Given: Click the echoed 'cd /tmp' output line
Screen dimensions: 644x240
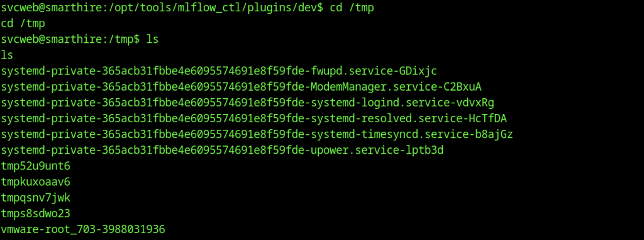Looking at the screenshot, I should click(23, 24).
